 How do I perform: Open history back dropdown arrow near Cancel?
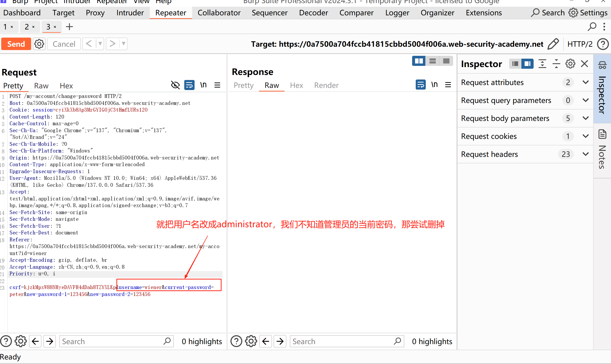[x=100, y=44]
